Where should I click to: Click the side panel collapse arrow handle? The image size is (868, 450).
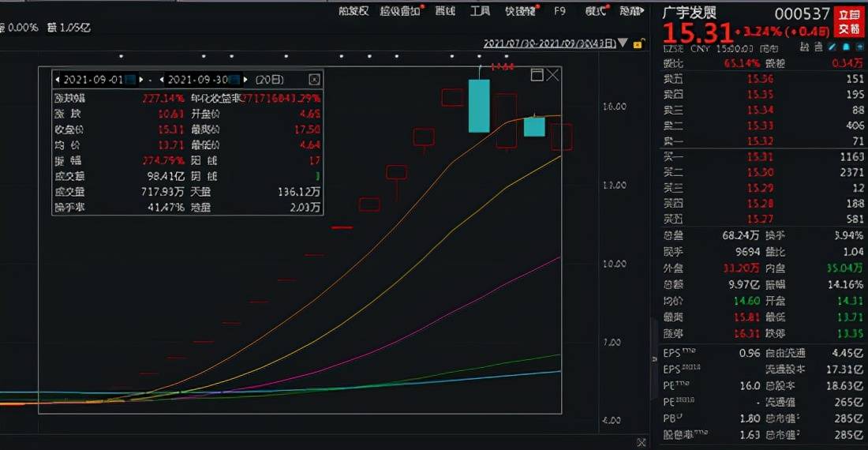pos(653,359)
